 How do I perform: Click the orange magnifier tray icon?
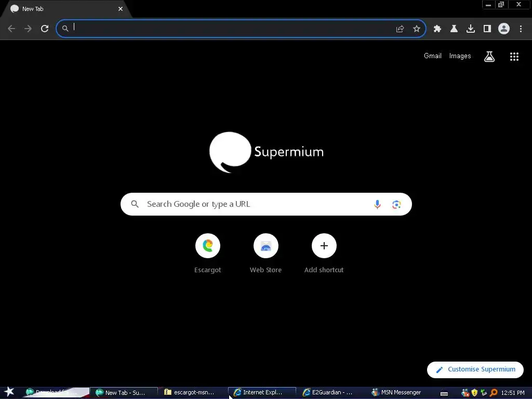tap(494, 393)
